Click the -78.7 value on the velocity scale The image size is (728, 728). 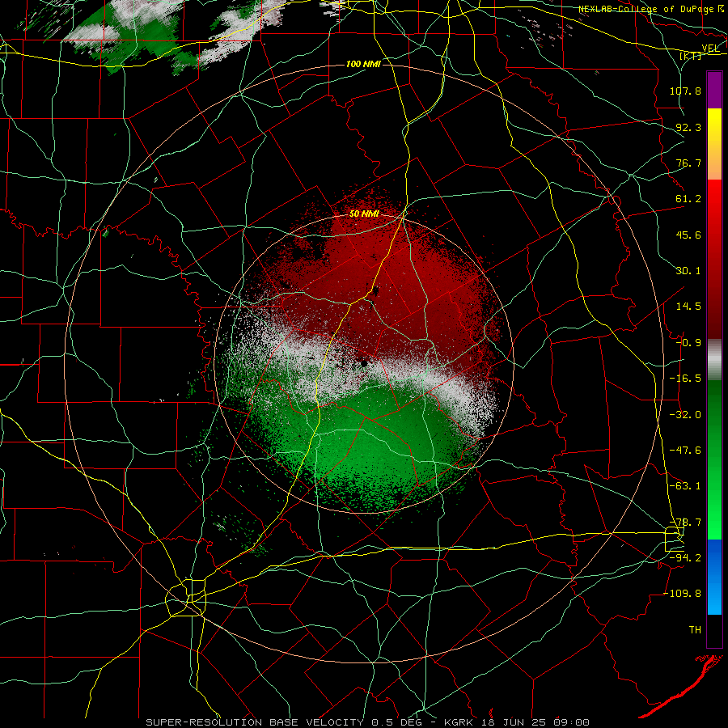coord(685,523)
